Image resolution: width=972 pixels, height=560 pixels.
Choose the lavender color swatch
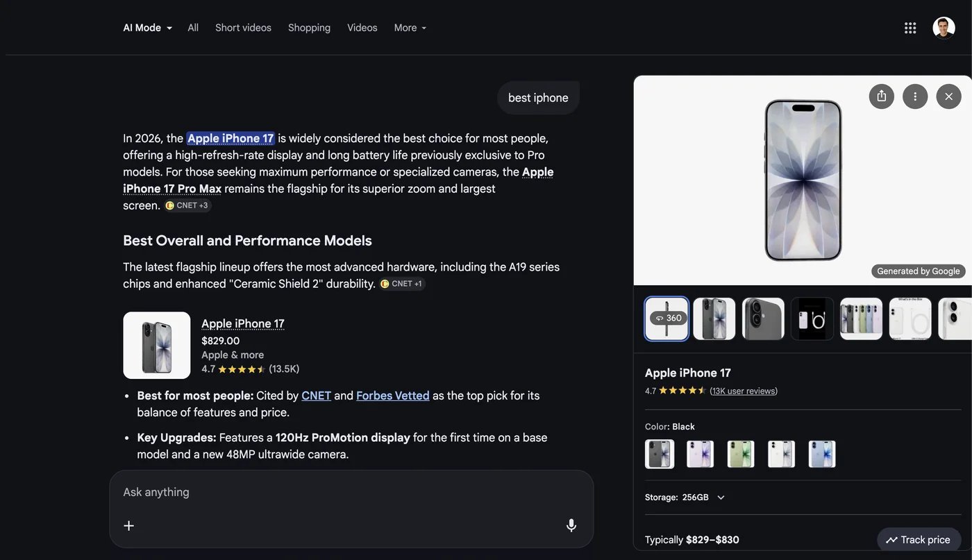[700, 454]
